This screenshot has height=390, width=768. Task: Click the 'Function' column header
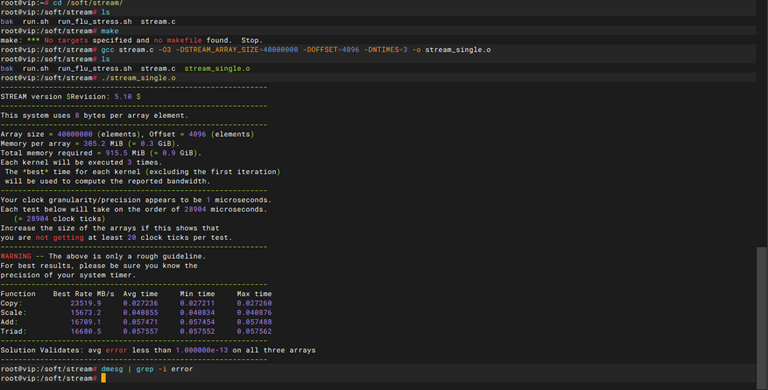pyautogui.click(x=18, y=294)
